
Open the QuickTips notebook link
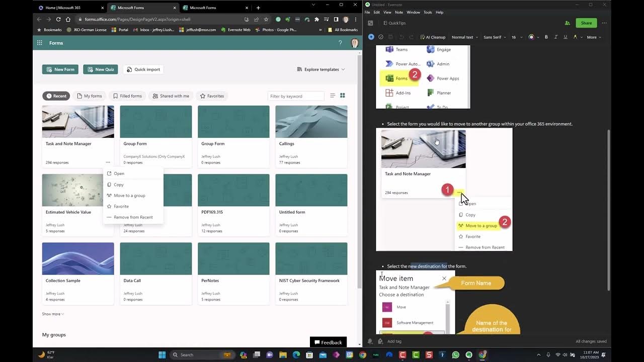pos(394,23)
